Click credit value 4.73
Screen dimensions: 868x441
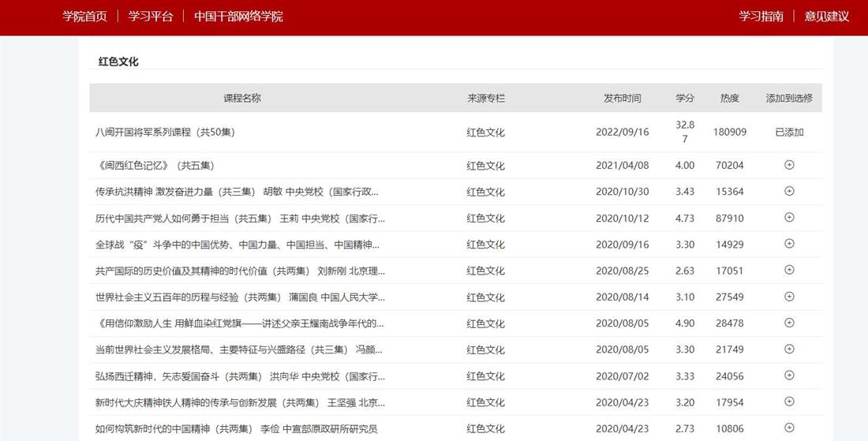point(685,218)
